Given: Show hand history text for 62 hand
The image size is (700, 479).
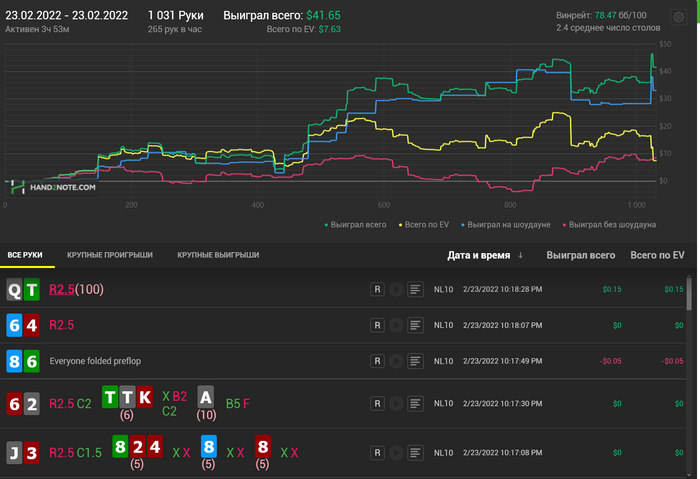Looking at the screenshot, I should click(x=415, y=404).
